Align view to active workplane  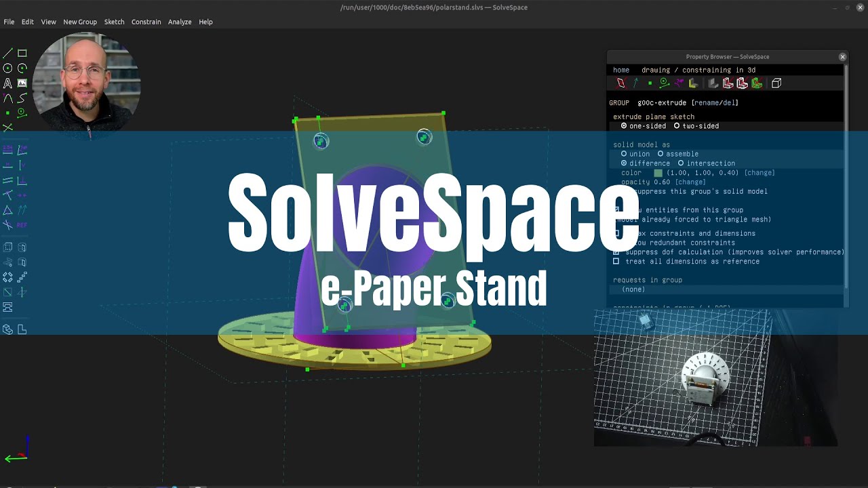pyautogui.click(x=22, y=329)
